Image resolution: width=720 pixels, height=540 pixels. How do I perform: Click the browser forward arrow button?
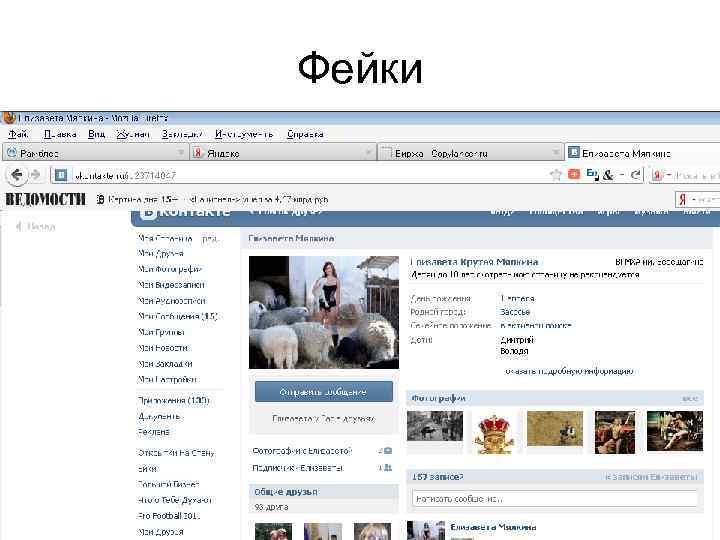coord(36,175)
